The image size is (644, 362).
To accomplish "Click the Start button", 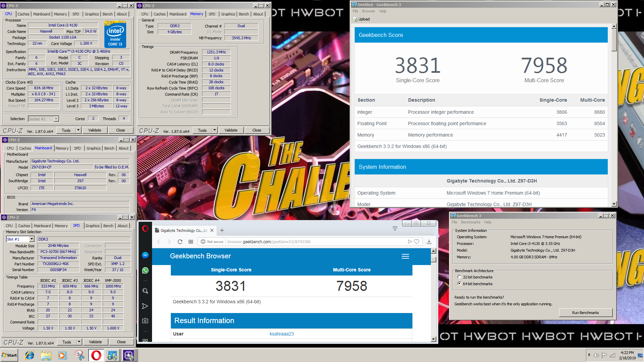I will (x=9, y=355).
